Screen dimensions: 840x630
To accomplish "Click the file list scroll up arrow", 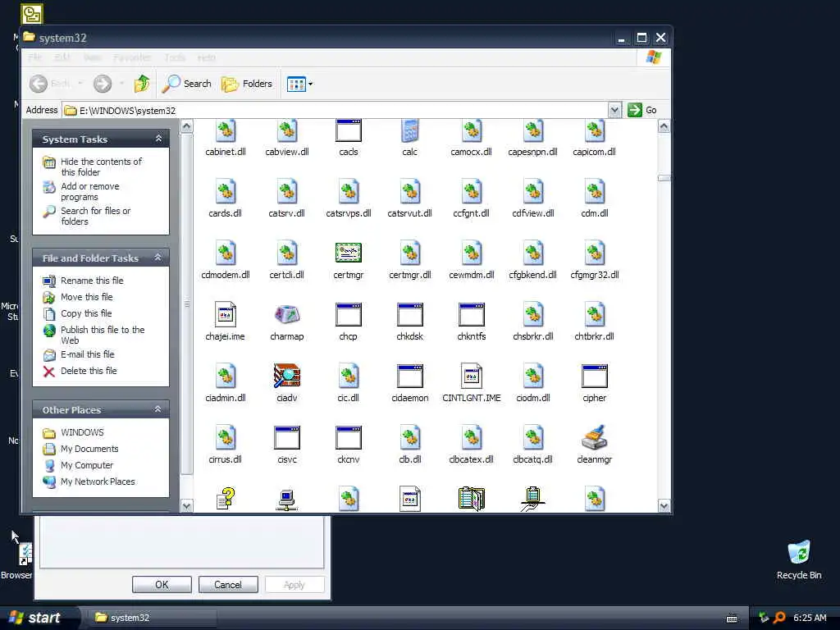I will pos(664,126).
